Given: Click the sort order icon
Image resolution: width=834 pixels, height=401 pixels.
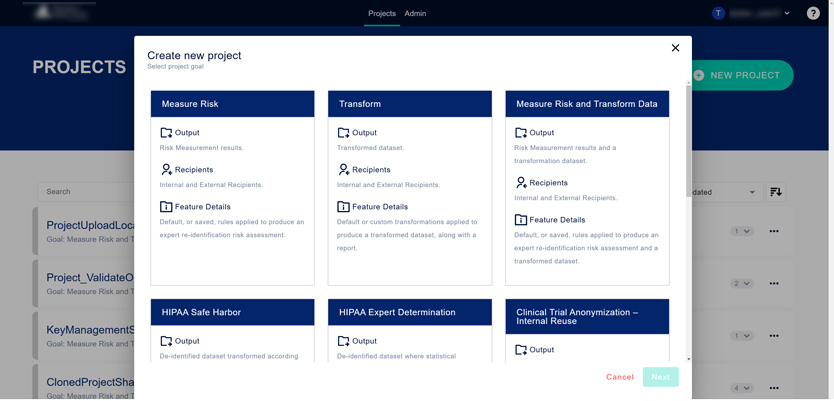Looking at the screenshot, I should pyautogui.click(x=775, y=192).
